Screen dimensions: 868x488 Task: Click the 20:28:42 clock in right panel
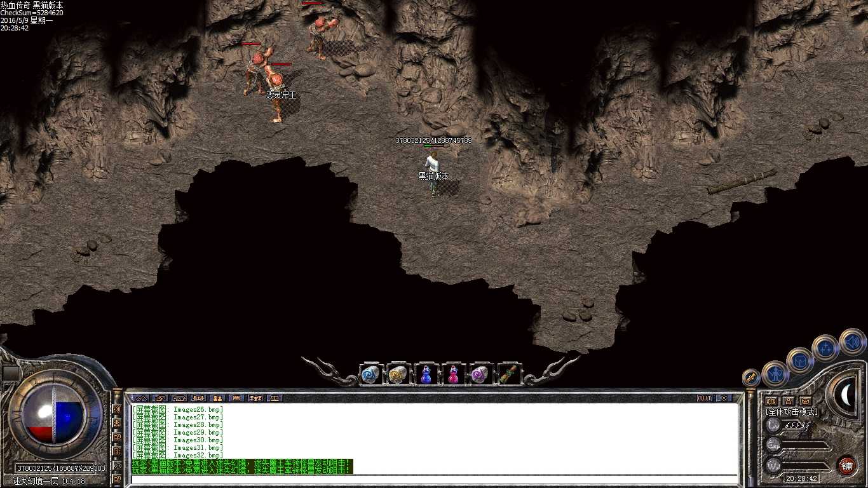(x=802, y=478)
